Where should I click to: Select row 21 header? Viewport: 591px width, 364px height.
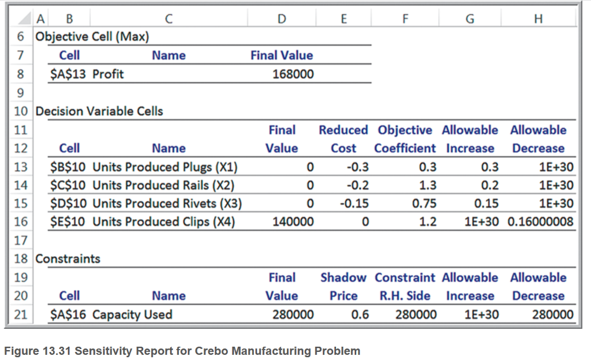(x=20, y=314)
